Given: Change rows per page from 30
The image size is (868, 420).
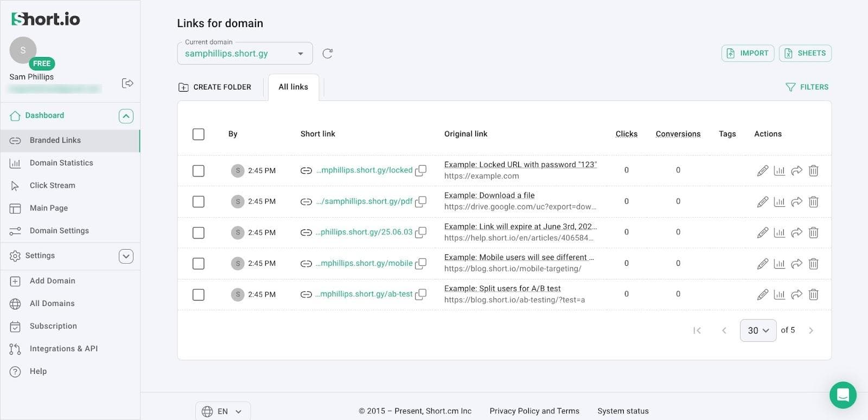Looking at the screenshot, I should pos(758,330).
